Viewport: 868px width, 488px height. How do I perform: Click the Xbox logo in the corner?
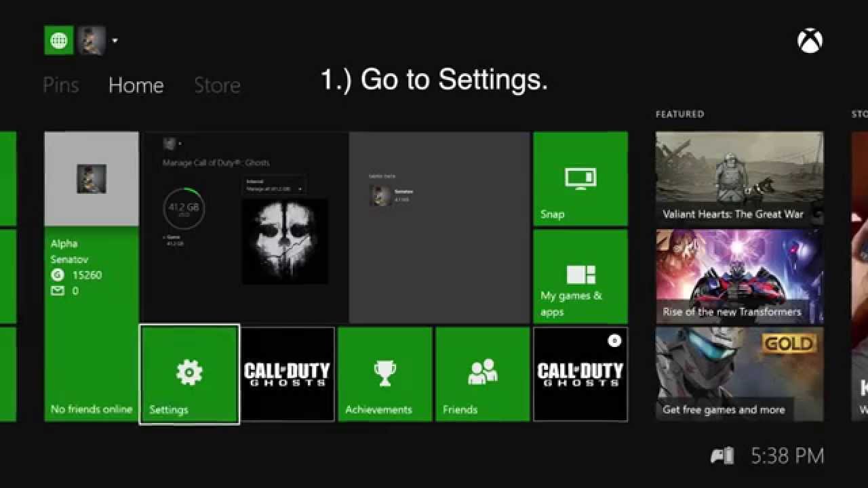810,41
